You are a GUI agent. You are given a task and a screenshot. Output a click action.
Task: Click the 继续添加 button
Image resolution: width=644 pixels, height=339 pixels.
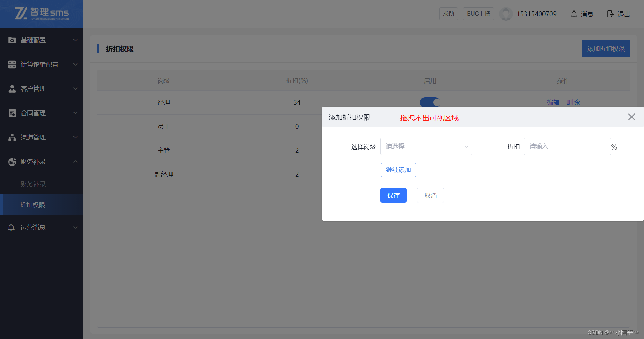tap(398, 170)
